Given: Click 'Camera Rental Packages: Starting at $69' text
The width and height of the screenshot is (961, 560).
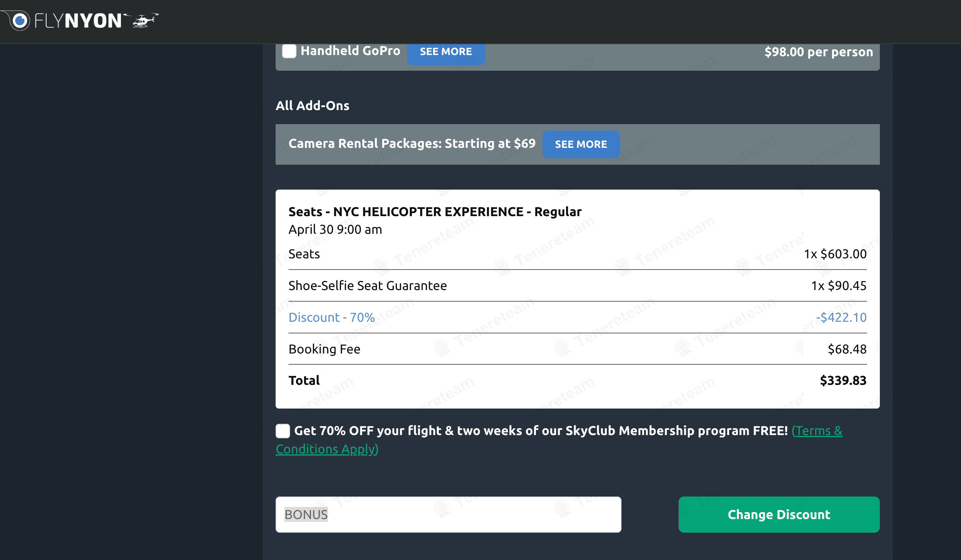Looking at the screenshot, I should tap(412, 143).
